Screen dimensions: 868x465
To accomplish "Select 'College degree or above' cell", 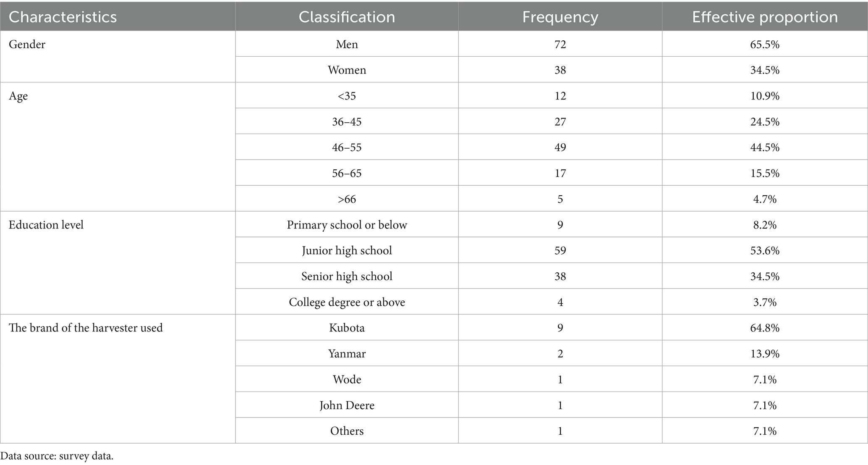I will pos(347,302).
